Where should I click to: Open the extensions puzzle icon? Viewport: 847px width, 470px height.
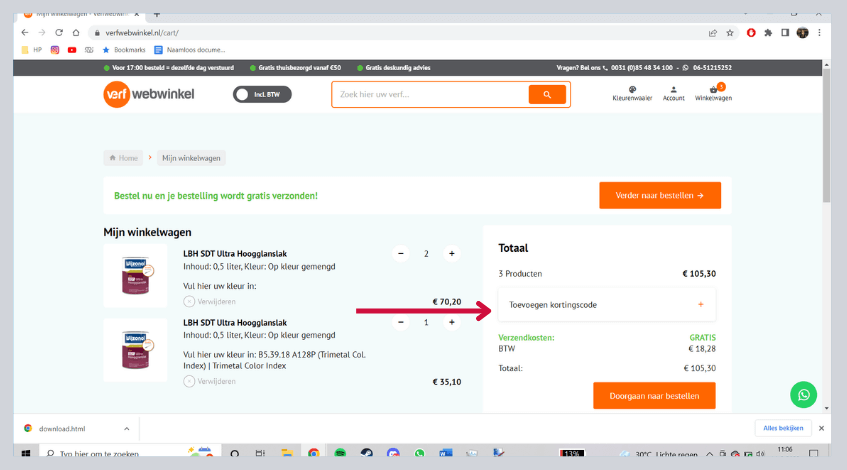coord(768,33)
